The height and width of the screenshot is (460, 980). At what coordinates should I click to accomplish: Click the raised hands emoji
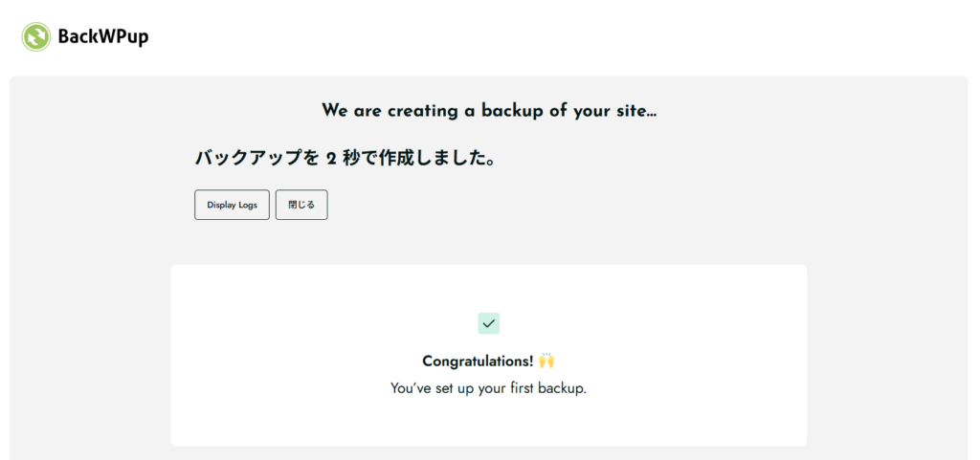pos(546,361)
